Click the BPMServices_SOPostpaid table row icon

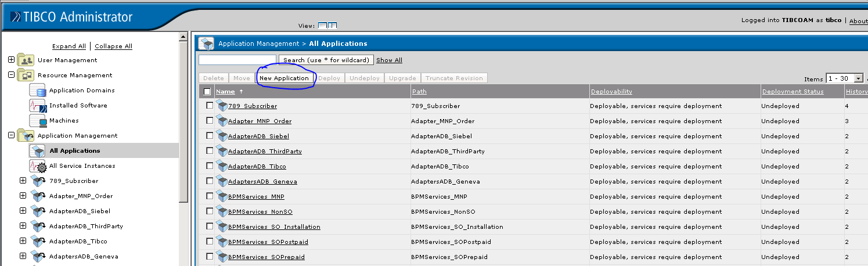(221, 242)
